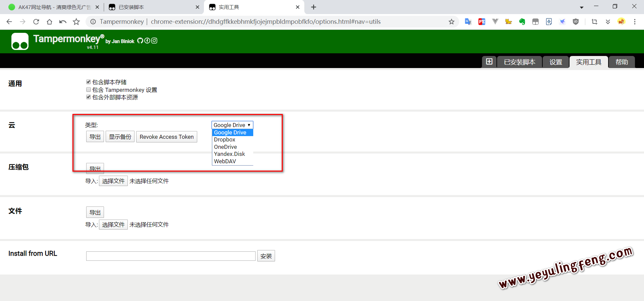
Task: Open a new browser tab
Action: coord(314,7)
